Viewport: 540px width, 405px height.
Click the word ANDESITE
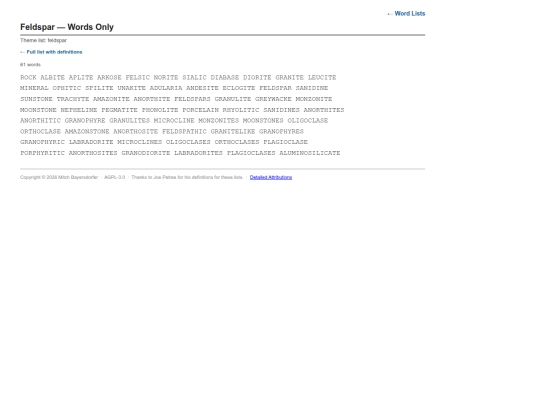[x=202, y=88]
